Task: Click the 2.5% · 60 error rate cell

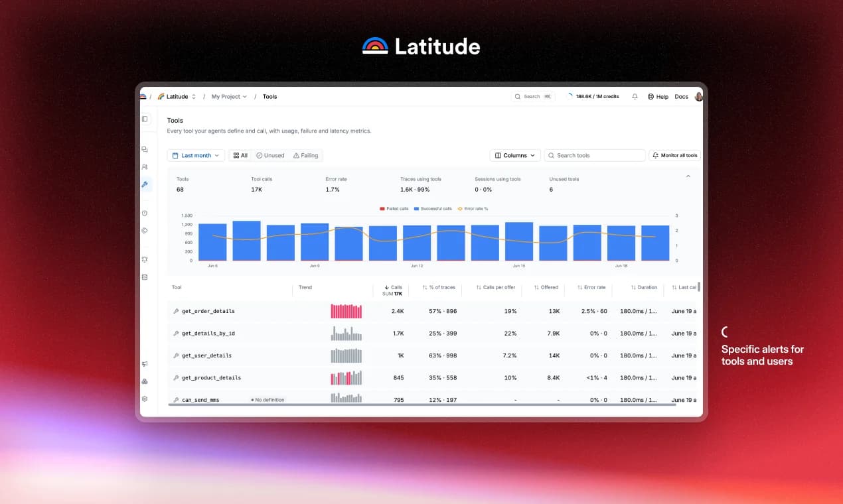Action: tap(594, 311)
